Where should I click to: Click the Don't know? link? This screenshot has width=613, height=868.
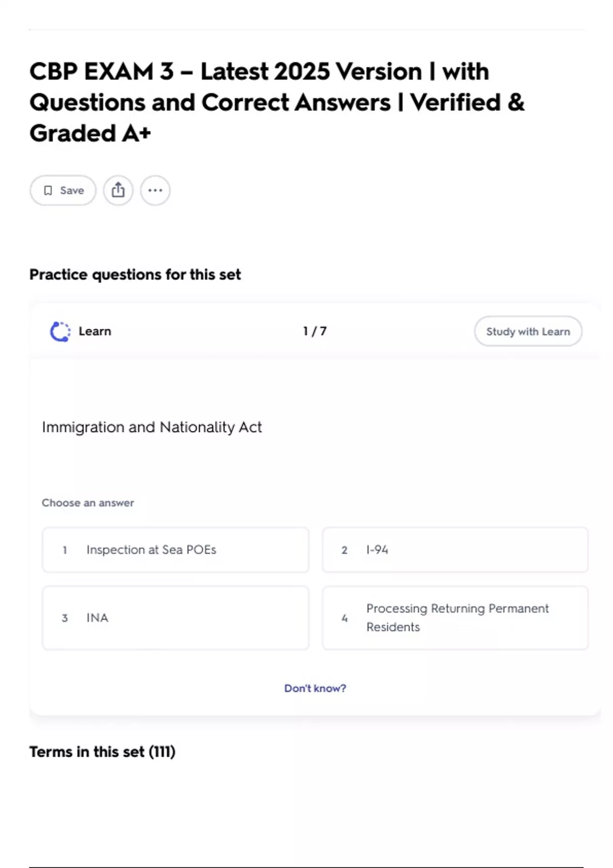(x=315, y=688)
